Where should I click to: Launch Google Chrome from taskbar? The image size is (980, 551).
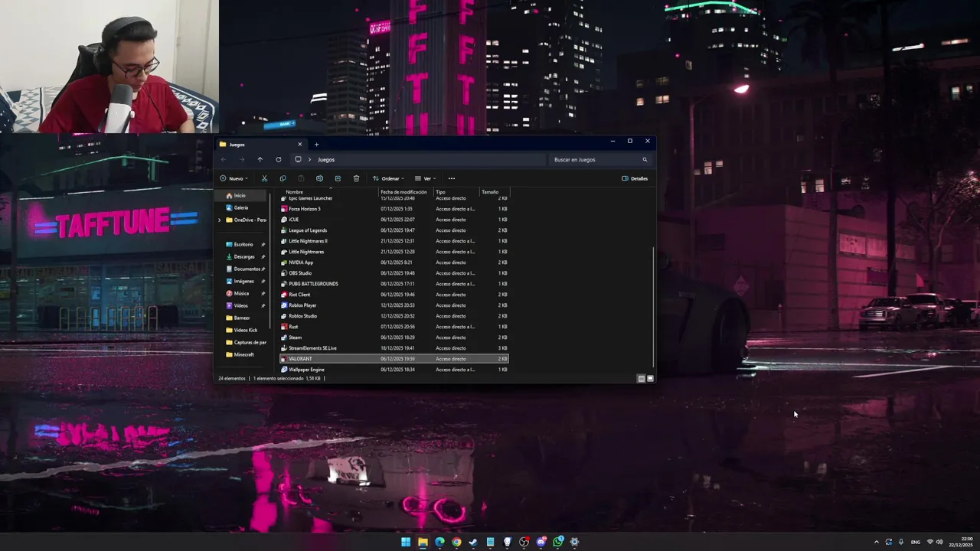point(456,542)
